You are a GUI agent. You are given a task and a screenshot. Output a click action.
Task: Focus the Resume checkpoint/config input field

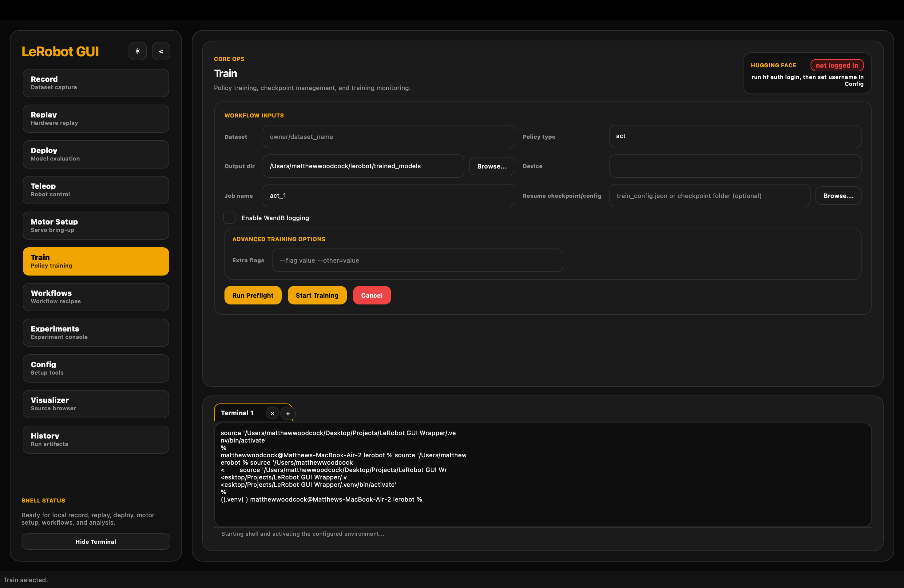click(710, 196)
